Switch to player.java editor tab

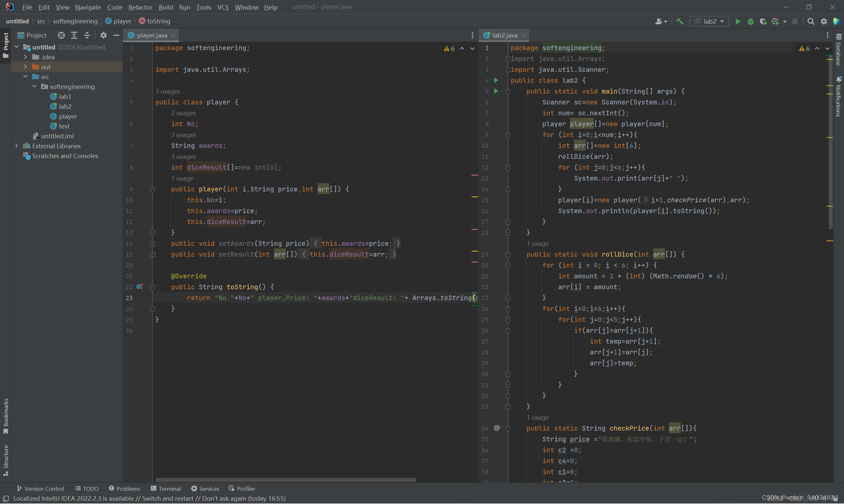click(x=152, y=35)
